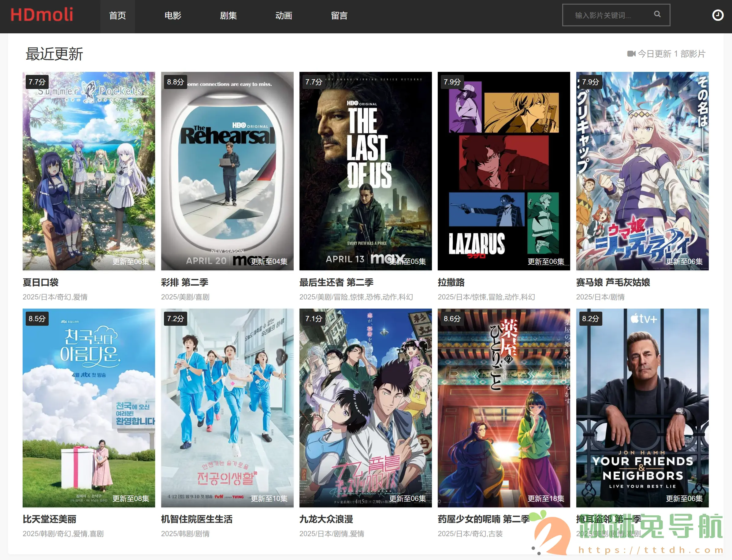This screenshot has width=732, height=560.
Task: Click 2025/日本/奇幻,爱情 under 夏日口袋
Action: click(x=55, y=297)
